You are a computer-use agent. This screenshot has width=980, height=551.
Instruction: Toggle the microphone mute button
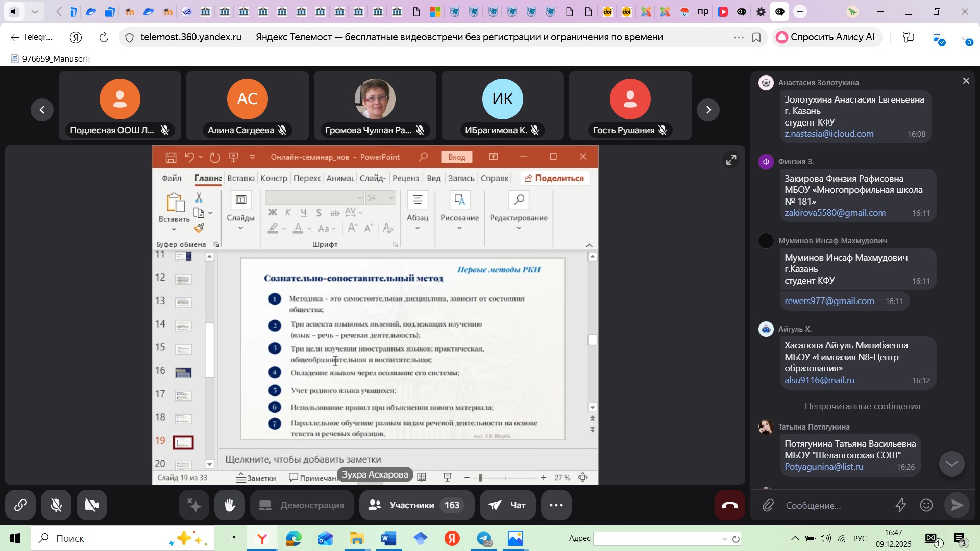click(56, 506)
